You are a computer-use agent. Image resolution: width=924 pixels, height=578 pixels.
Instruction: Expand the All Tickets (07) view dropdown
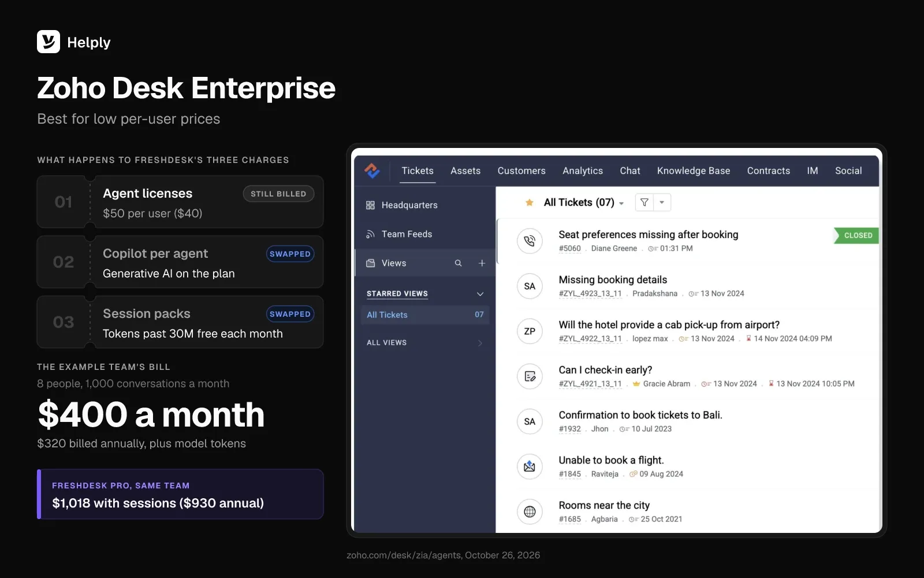tap(621, 203)
